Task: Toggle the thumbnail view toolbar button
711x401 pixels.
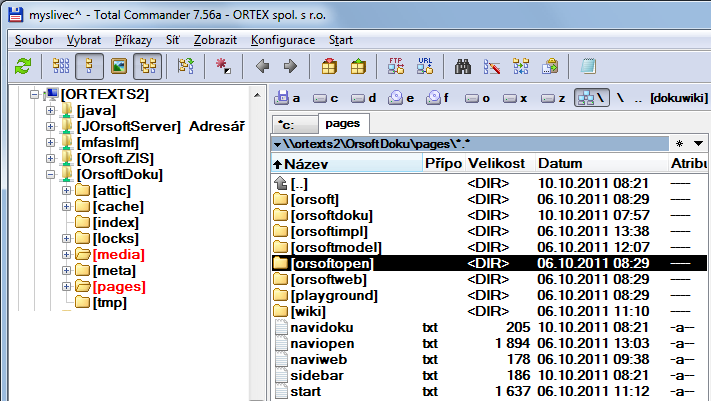Action: [x=119, y=67]
